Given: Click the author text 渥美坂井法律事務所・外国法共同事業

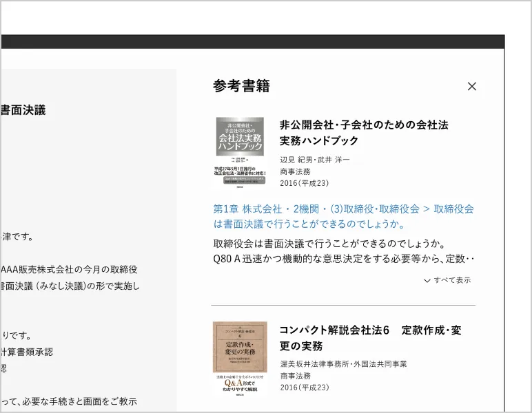Looking at the screenshot, I should coord(343,364).
